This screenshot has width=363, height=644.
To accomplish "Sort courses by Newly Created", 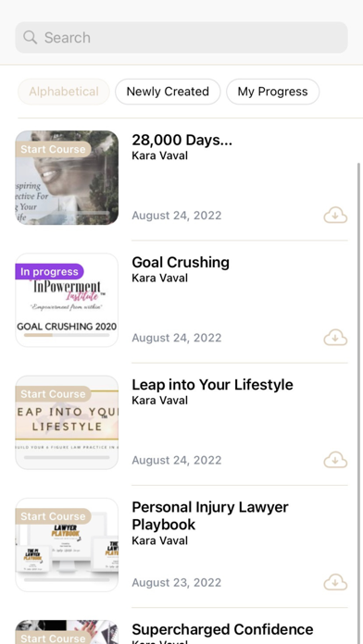I will (x=168, y=92).
